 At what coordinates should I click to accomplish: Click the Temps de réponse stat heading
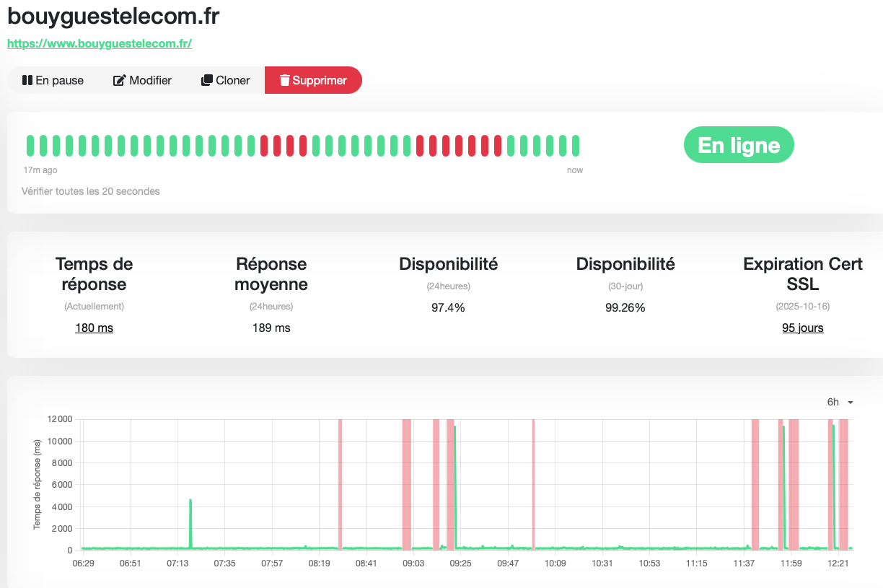[94, 274]
